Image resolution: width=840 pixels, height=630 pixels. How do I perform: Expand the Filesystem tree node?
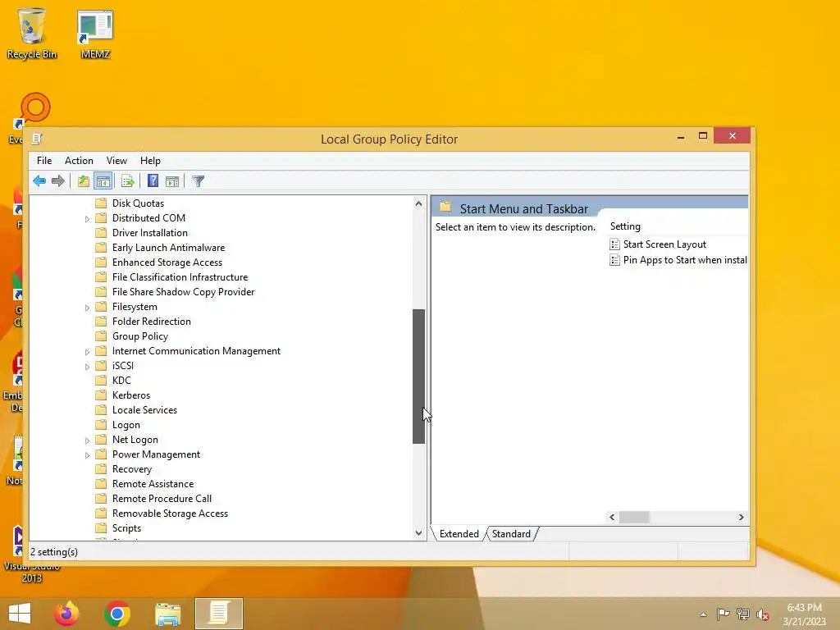(87, 308)
